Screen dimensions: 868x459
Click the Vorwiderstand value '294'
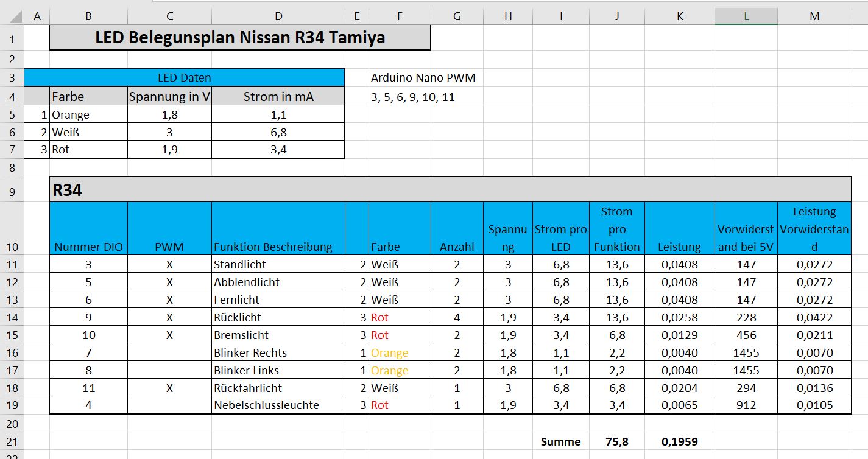click(746, 388)
